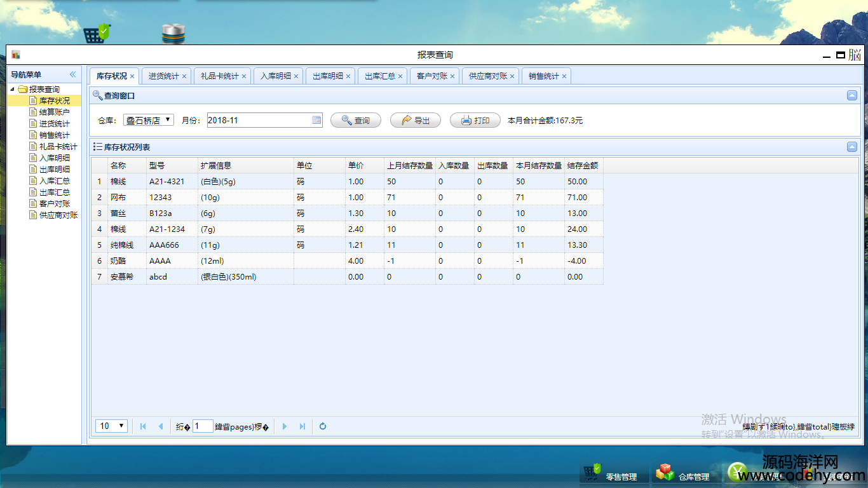Collapse the 查询窗口 panel
868x488 pixels.
(852, 95)
